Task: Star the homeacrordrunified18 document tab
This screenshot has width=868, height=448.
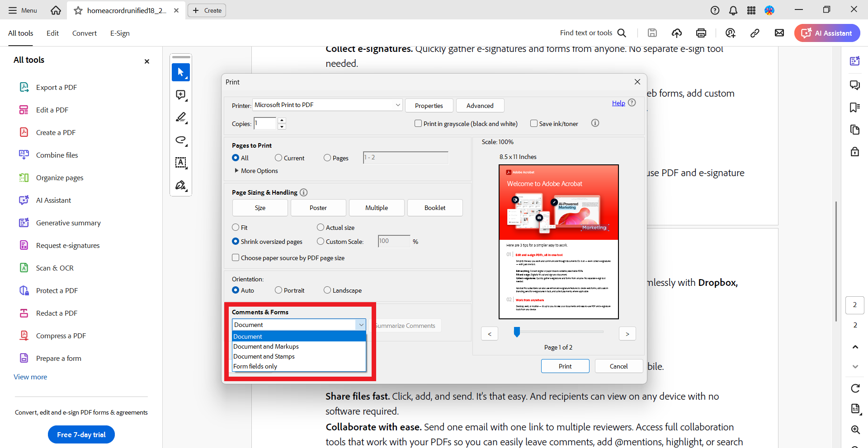Action: 78,10
